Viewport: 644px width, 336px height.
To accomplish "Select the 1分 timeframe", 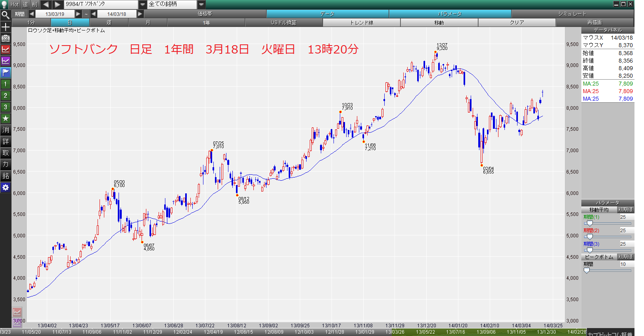I will pyautogui.click(x=31, y=23).
